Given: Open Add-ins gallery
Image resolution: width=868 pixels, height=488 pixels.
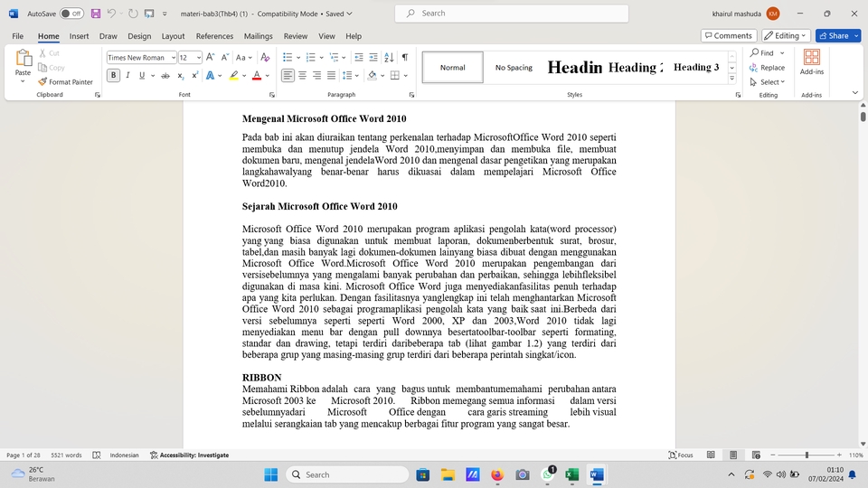Looking at the screenshot, I should (x=812, y=62).
